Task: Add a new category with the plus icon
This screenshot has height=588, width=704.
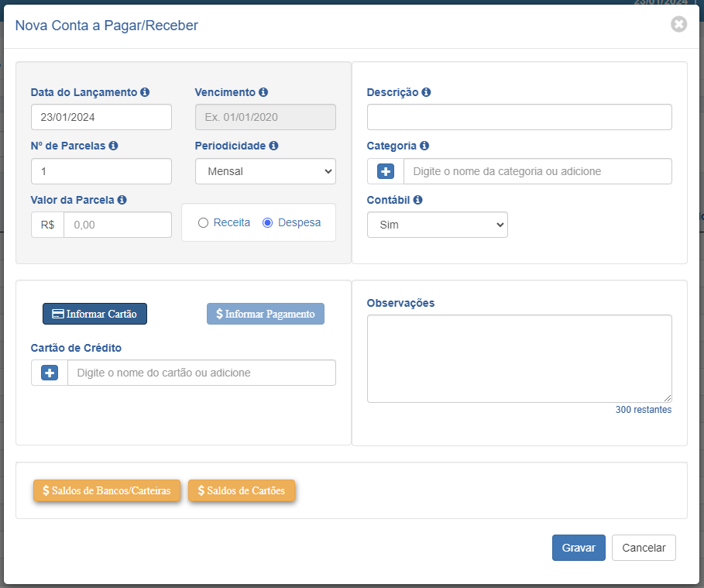Action: pyautogui.click(x=386, y=171)
